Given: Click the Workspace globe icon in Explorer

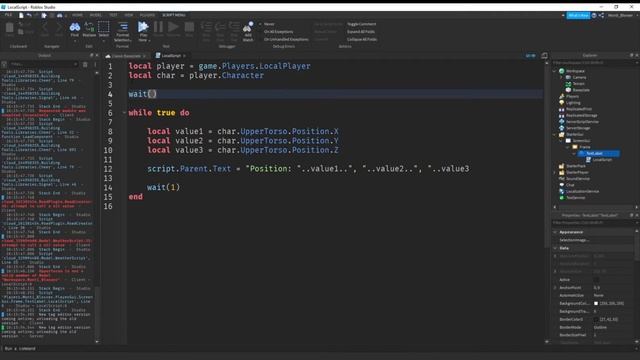Looking at the screenshot, I should click(562, 71).
